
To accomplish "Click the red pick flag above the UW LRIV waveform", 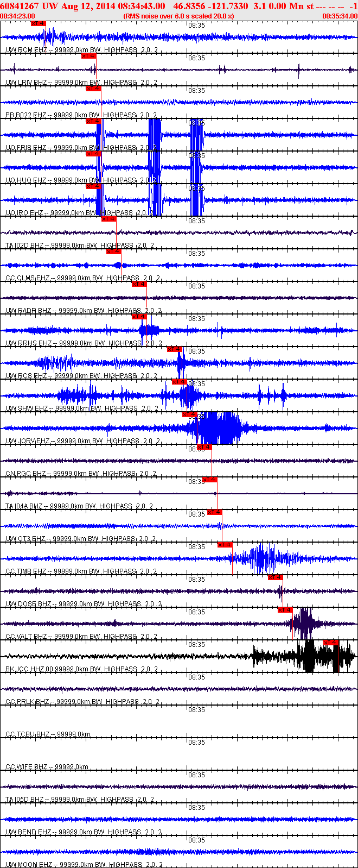I will [x=88, y=56].
